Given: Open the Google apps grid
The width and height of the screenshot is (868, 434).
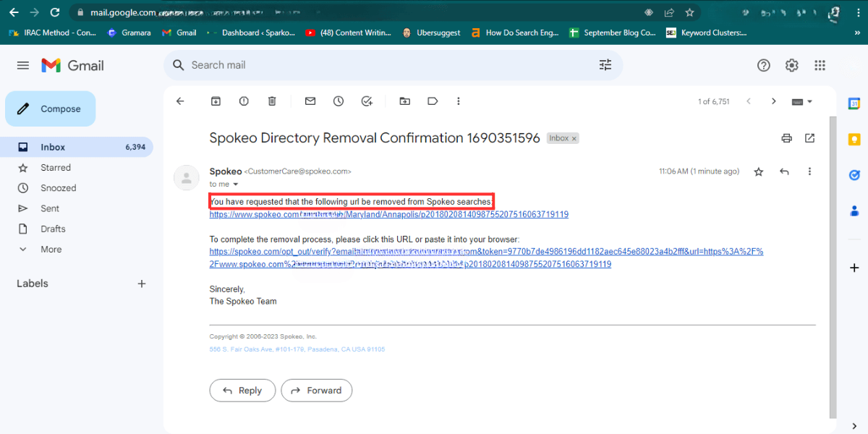Looking at the screenshot, I should (820, 65).
